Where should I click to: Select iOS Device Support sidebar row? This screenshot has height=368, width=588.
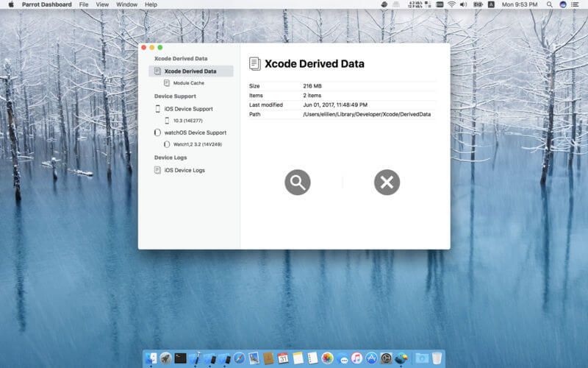click(188, 109)
